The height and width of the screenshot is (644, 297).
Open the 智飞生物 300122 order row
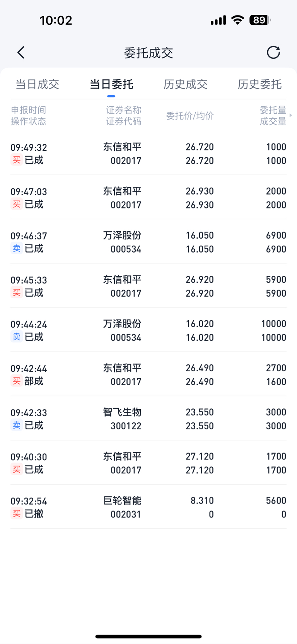point(148,419)
